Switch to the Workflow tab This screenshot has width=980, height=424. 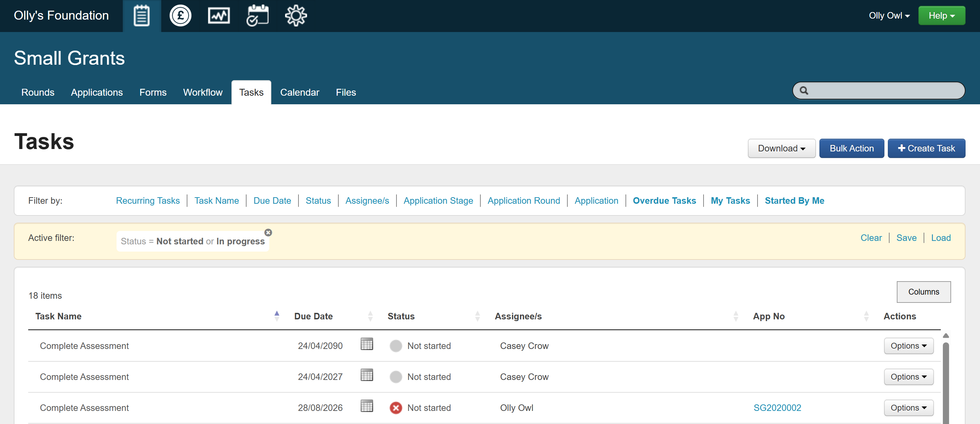pyautogui.click(x=203, y=93)
